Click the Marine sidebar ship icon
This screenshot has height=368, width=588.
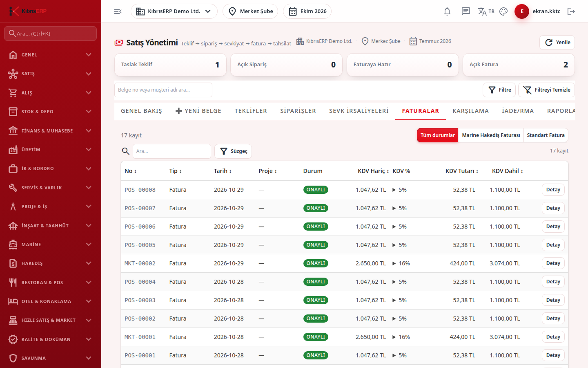pos(13,245)
